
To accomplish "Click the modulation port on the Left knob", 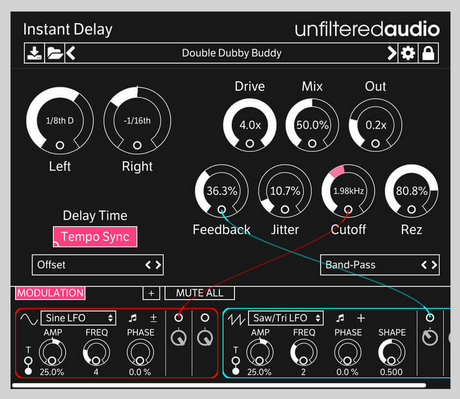I will pyautogui.click(x=60, y=145).
